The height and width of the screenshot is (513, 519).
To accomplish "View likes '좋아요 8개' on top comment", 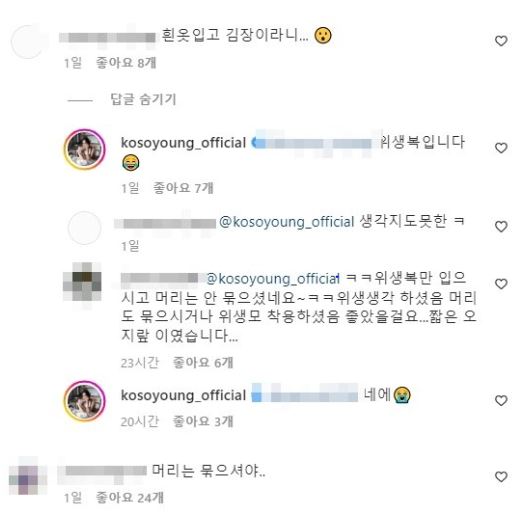I will pyautogui.click(x=126, y=63).
